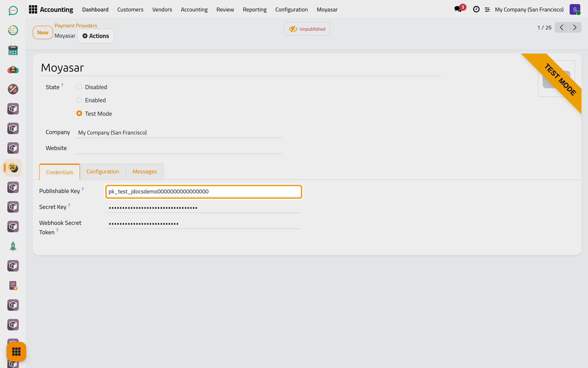Open the calendar app in sidebar
Viewport: 588px width, 368px height.
(x=13, y=50)
